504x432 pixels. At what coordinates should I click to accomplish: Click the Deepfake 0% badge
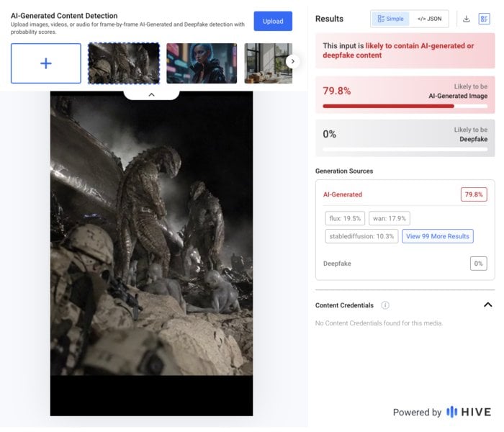(x=478, y=264)
